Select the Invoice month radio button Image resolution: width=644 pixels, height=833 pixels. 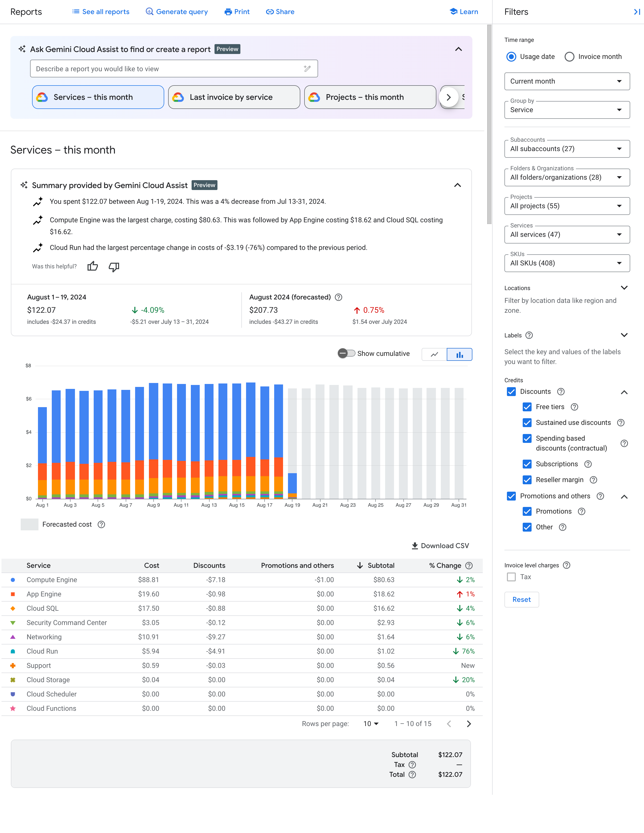(569, 56)
